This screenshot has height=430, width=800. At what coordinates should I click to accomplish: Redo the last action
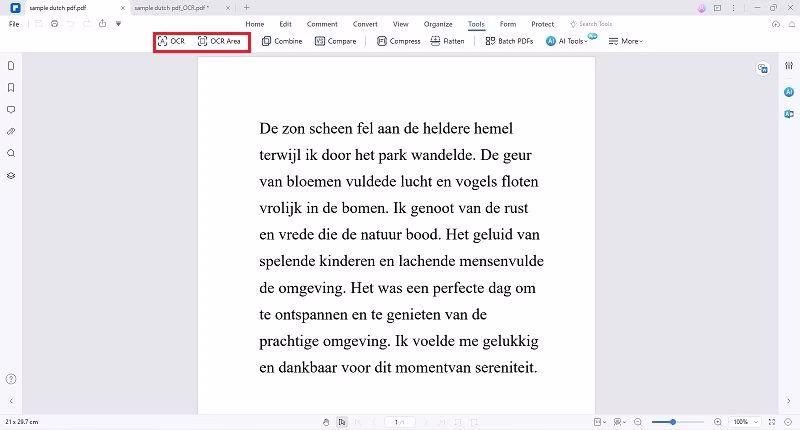[86, 24]
